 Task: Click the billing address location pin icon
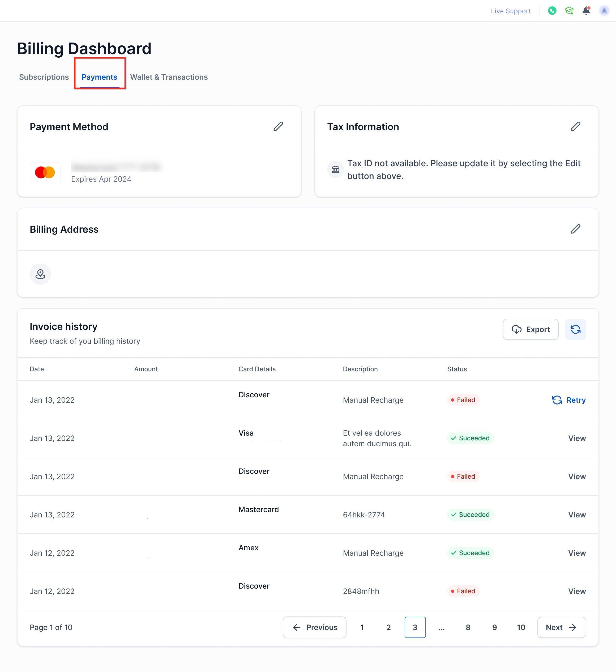[x=40, y=274]
